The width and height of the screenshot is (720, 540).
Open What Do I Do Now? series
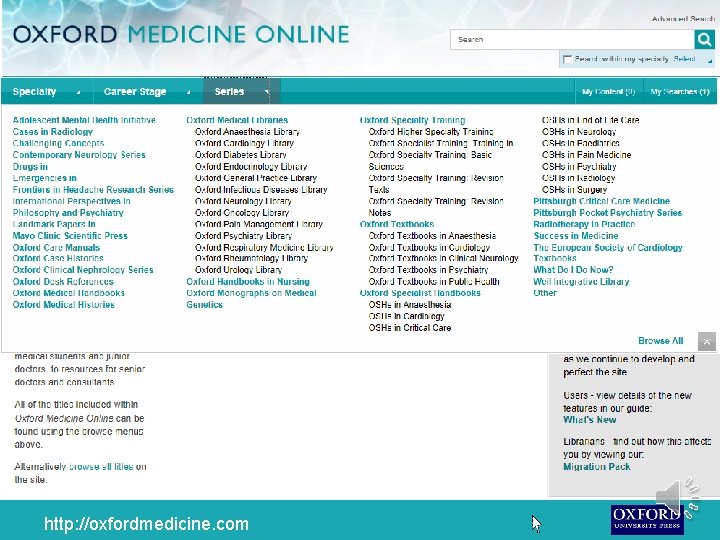pyautogui.click(x=573, y=270)
